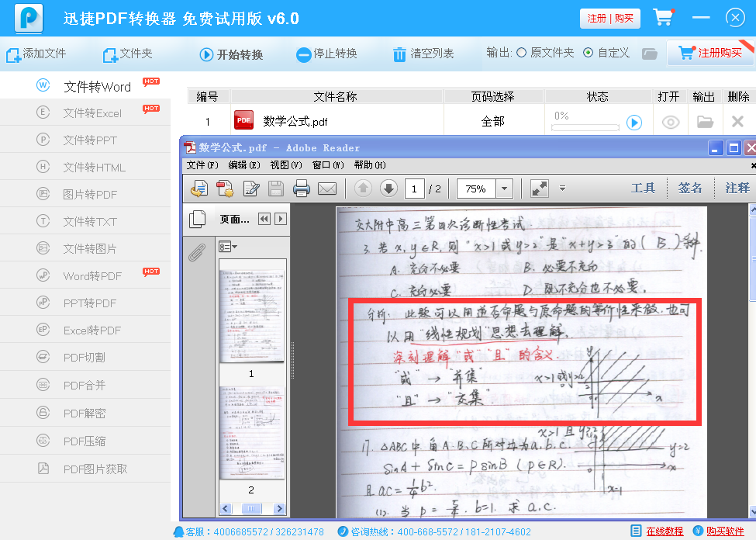The height and width of the screenshot is (540, 756).
Task: Open the PDF图片获取 function
Action: (x=85, y=469)
